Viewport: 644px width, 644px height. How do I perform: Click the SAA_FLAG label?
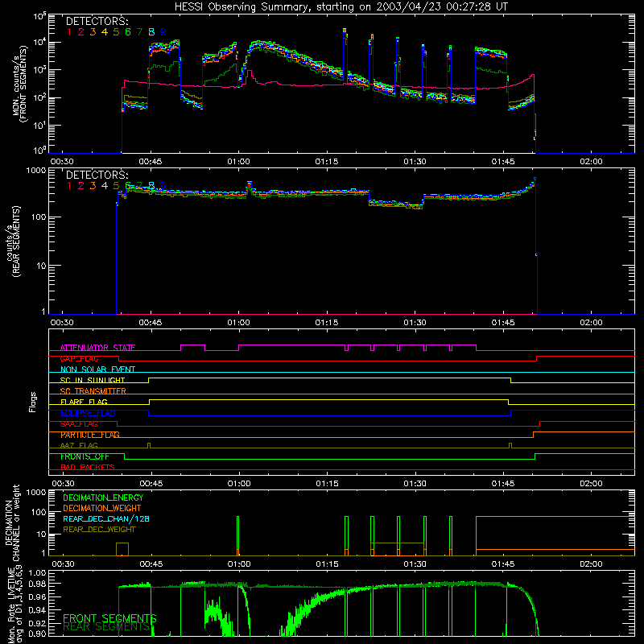tap(79, 424)
